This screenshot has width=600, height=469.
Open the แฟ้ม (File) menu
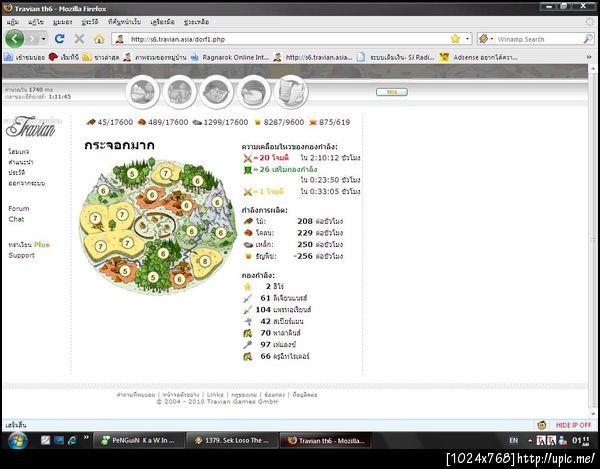click(x=13, y=22)
